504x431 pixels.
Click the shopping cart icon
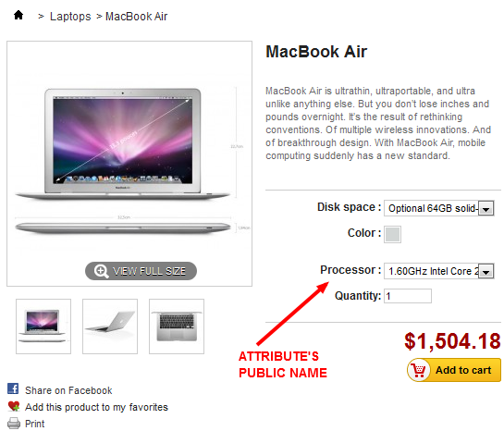click(x=419, y=370)
